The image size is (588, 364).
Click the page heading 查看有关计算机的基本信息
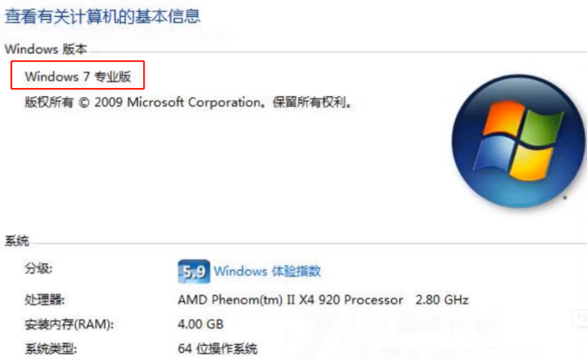point(103,15)
